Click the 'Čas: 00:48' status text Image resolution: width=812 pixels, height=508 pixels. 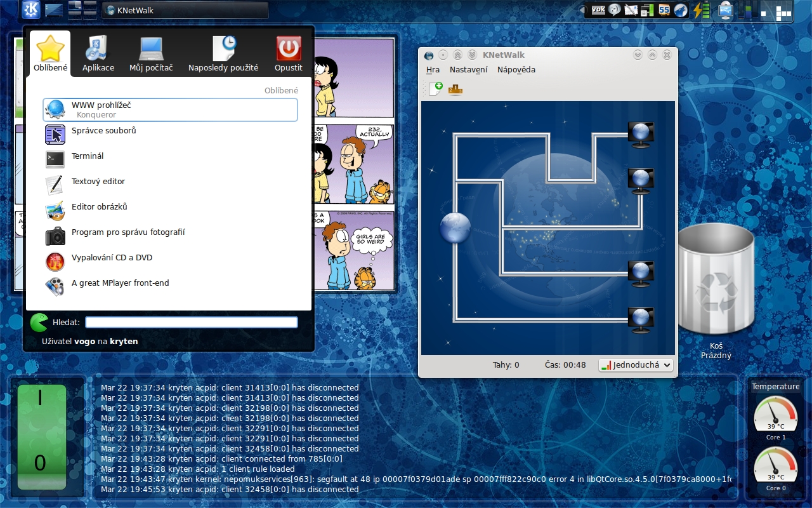tap(565, 365)
